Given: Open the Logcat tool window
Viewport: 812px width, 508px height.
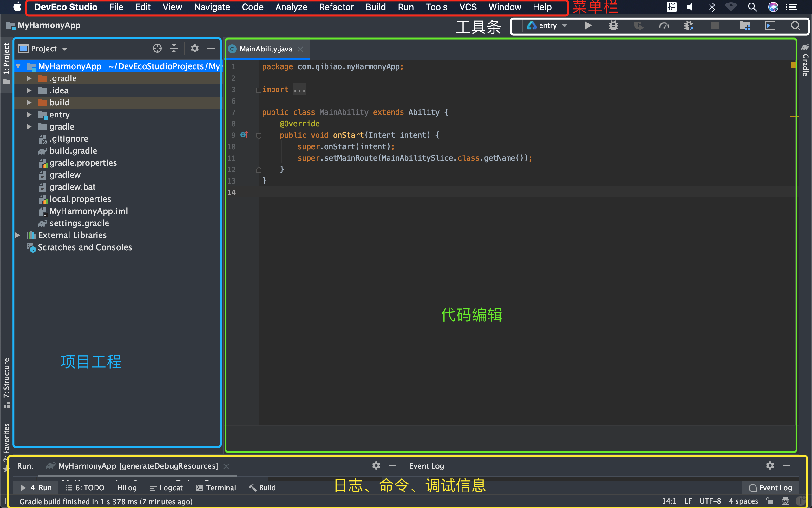Looking at the screenshot, I should click(x=166, y=487).
